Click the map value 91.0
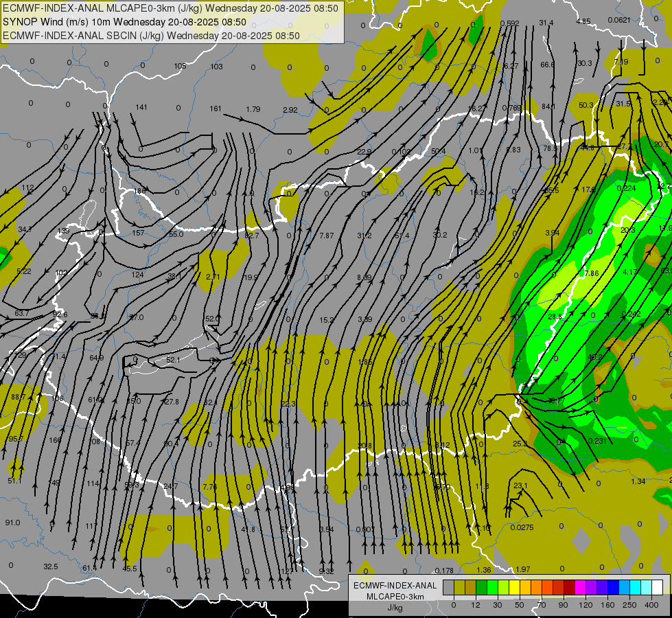Viewport: 672px width, 618px height. tap(12, 523)
